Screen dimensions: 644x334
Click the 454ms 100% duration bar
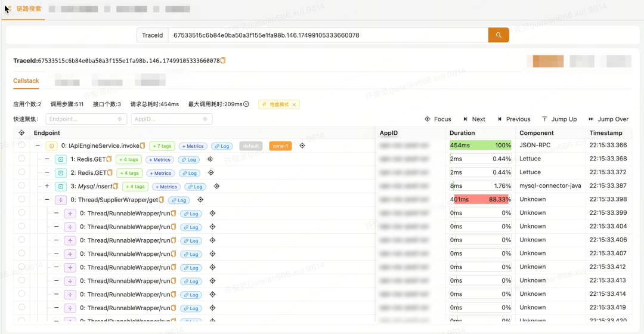pos(481,145)
